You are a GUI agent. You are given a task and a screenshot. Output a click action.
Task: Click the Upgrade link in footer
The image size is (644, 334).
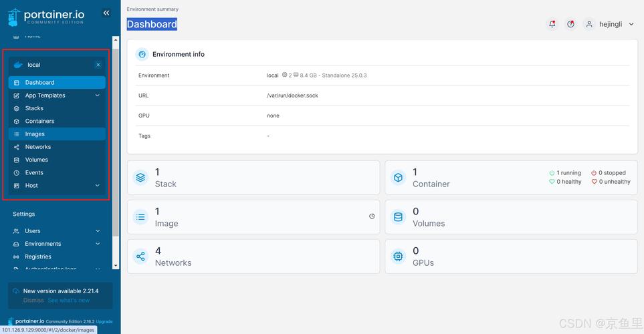[104, 322]
